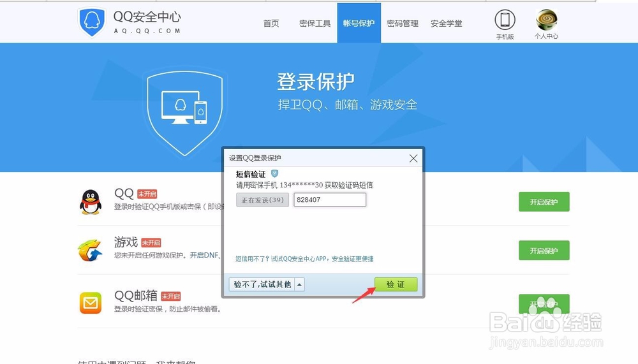This screenshot has height=364, width=638.
Task: Click 开启保护 button for 游戏
Action: [544, 251]
